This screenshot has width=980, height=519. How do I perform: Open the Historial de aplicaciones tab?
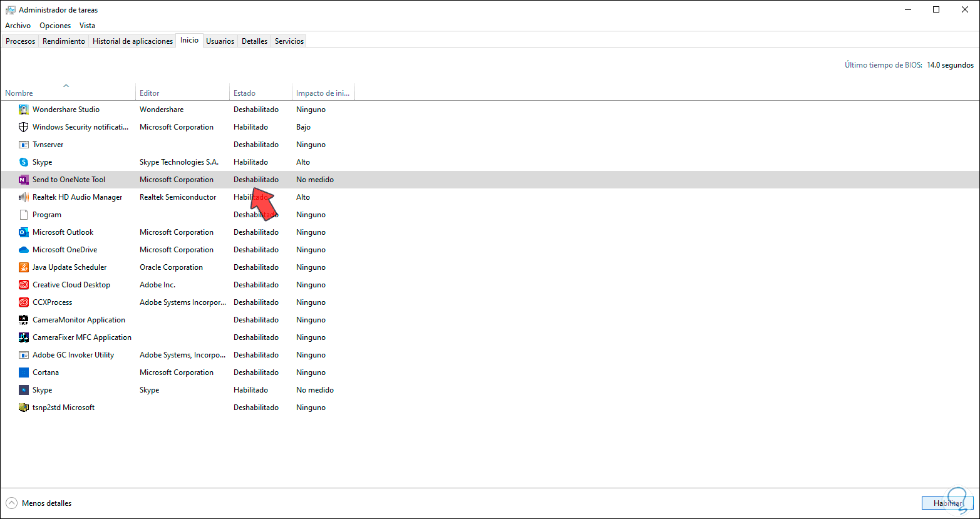[x=133, y=41]
